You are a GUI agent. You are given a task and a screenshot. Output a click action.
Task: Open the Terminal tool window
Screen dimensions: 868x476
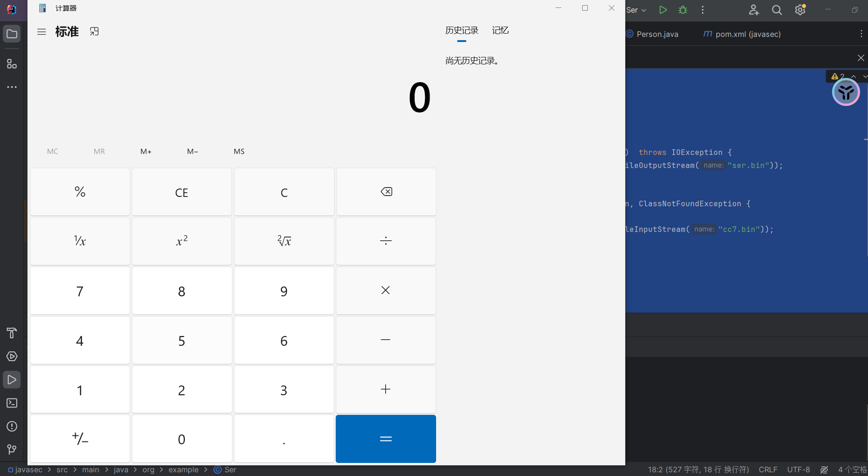[12, 403]
